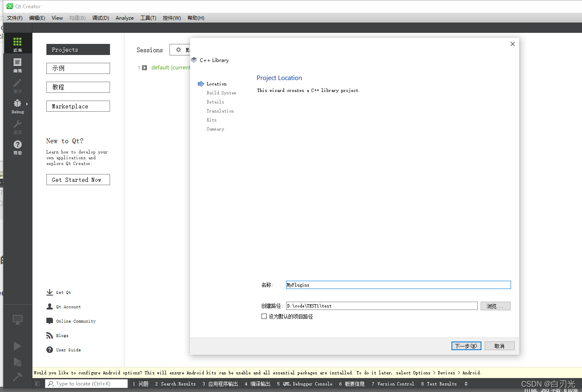Image resolution: width=582 pixels, height=392 pixels.
Task: Select the default (current) session link
Action: (x=170, y=68)
